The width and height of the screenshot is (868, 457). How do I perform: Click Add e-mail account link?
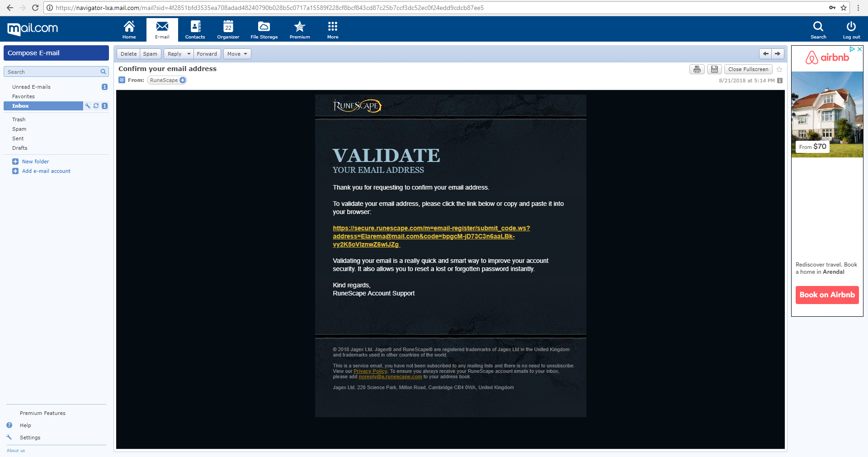(46, 171)
